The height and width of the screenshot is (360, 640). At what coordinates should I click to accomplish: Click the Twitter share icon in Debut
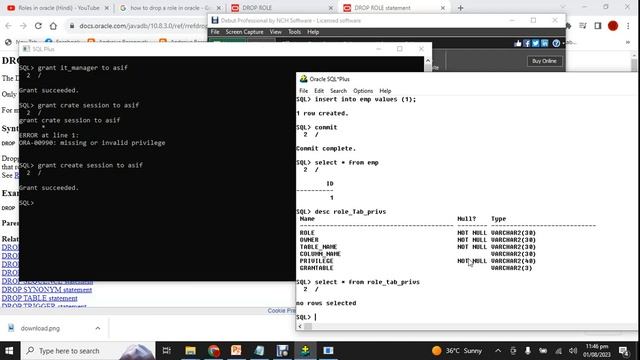(536, 43)
